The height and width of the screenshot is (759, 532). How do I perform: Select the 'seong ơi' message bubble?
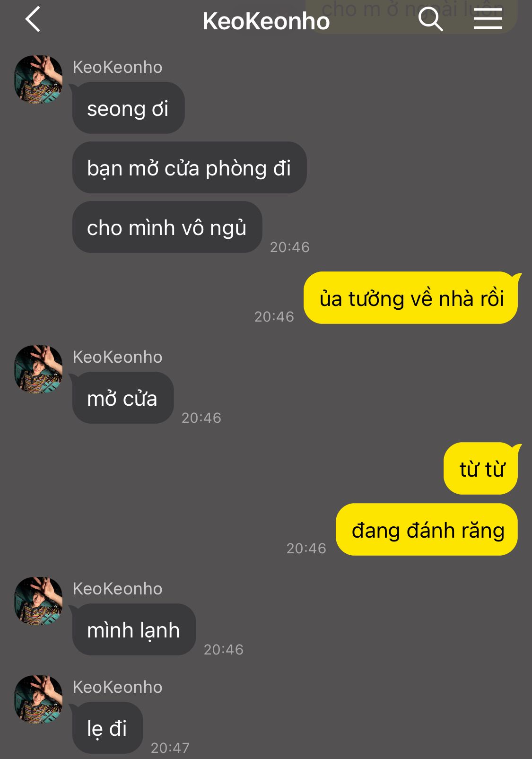pyautogui.click(x=128, y=108)
